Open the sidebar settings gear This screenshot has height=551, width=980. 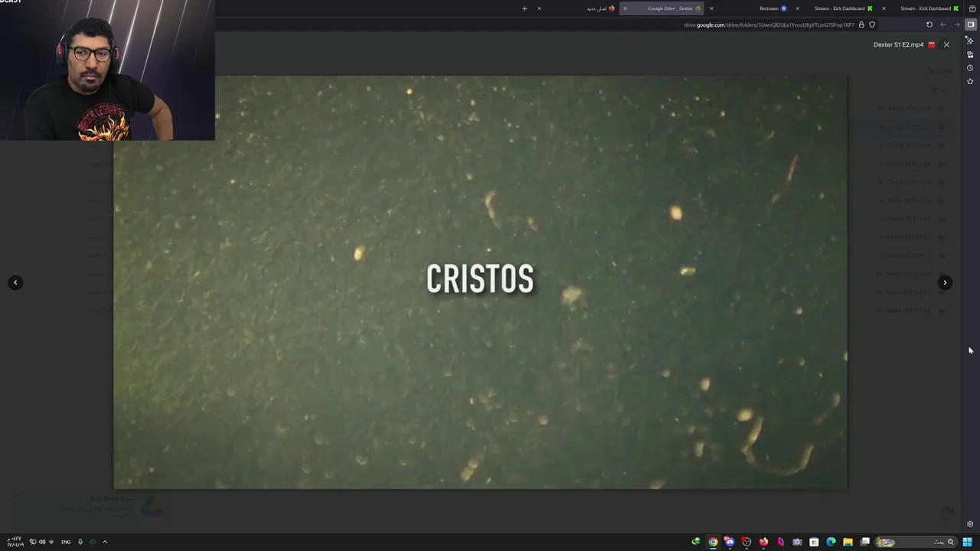970,524
